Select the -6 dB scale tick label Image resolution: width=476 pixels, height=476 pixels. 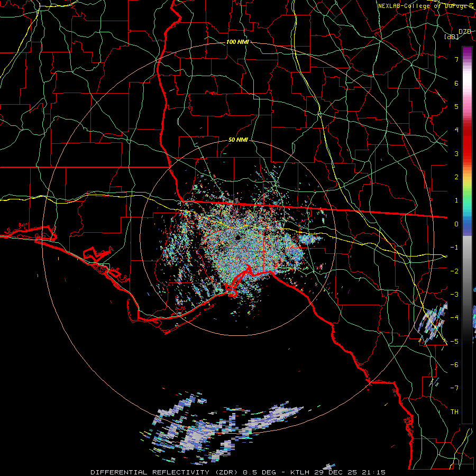pos(454,365)
